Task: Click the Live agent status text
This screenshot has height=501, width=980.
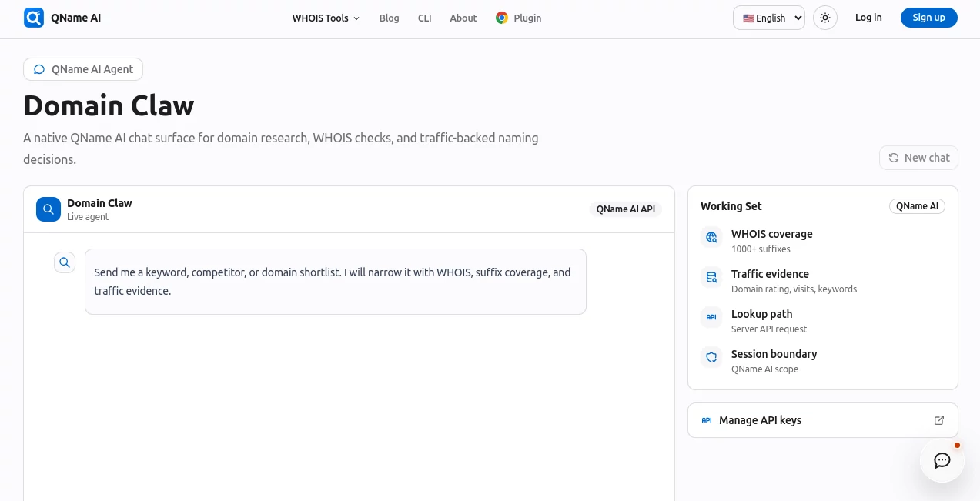Action: [88, 217]
